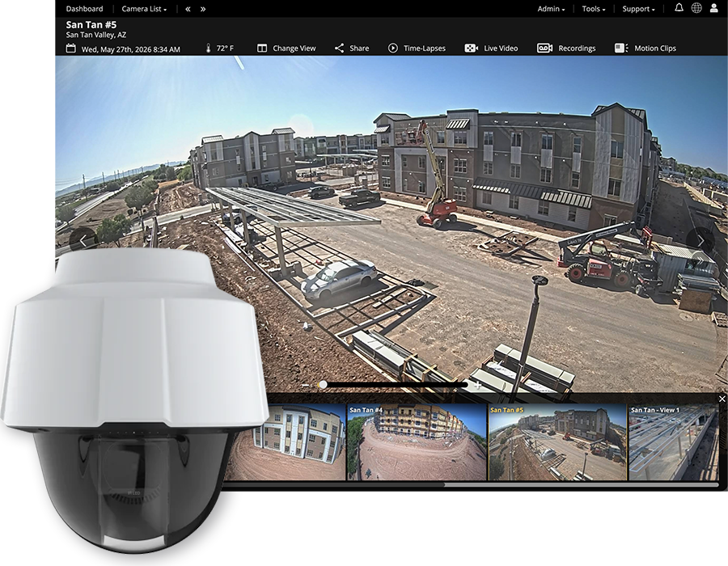
Task: Open the Support dropdown menu
Action: coord(638,9)
